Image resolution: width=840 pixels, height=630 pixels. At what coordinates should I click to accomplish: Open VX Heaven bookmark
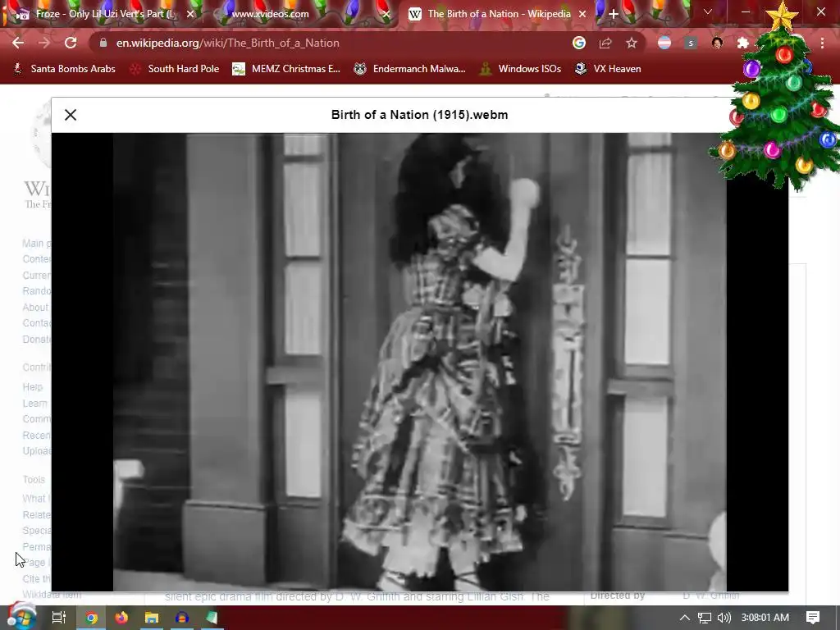tap(608, 69)
